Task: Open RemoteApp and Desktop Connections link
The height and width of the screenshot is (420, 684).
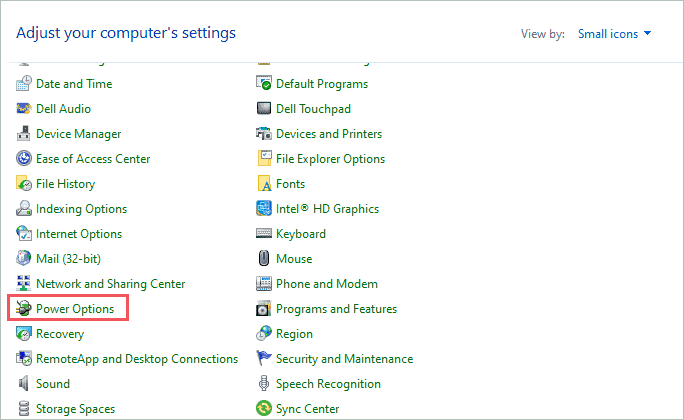Action: click(x=137, y=359)
